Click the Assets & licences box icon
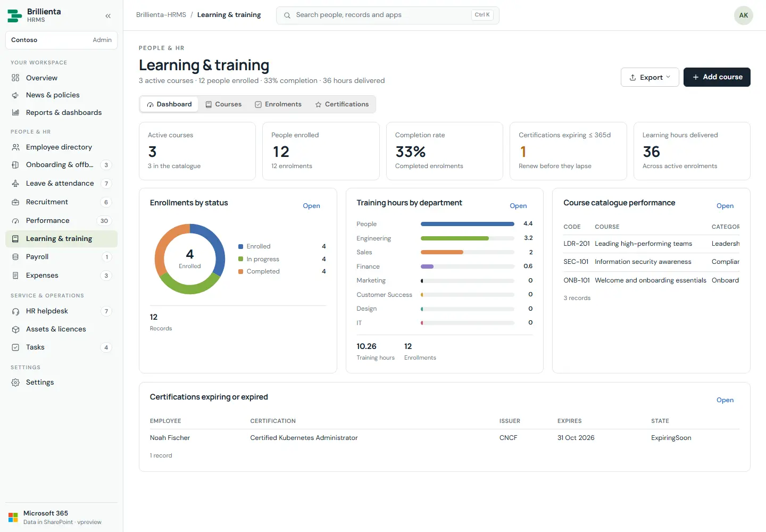The image size is (766, 532). click(x=15, y=329)
